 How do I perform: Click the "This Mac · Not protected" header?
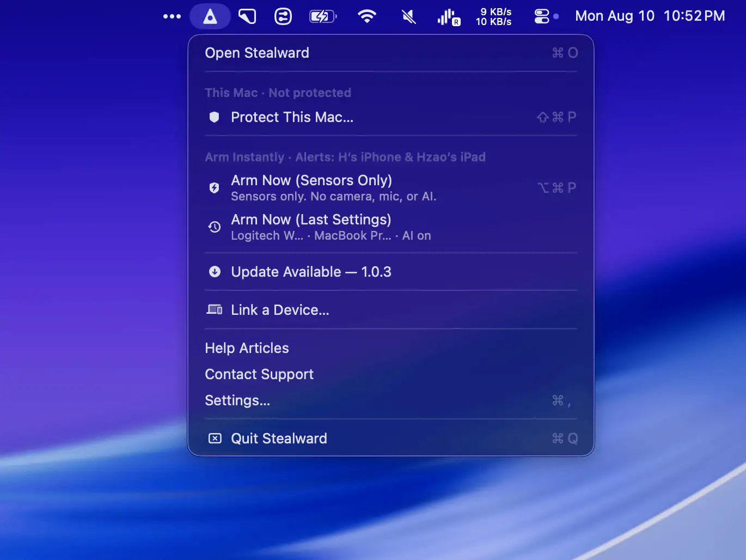point(278,93)
